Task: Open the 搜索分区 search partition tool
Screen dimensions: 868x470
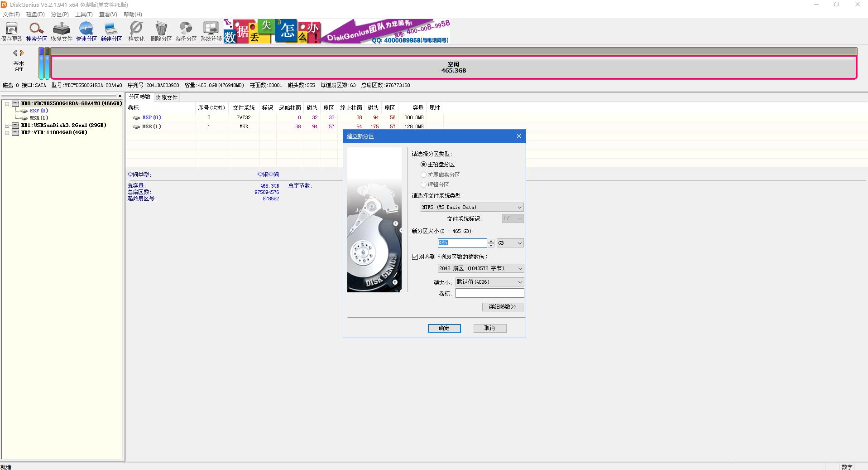Action: tap(37, 32)
